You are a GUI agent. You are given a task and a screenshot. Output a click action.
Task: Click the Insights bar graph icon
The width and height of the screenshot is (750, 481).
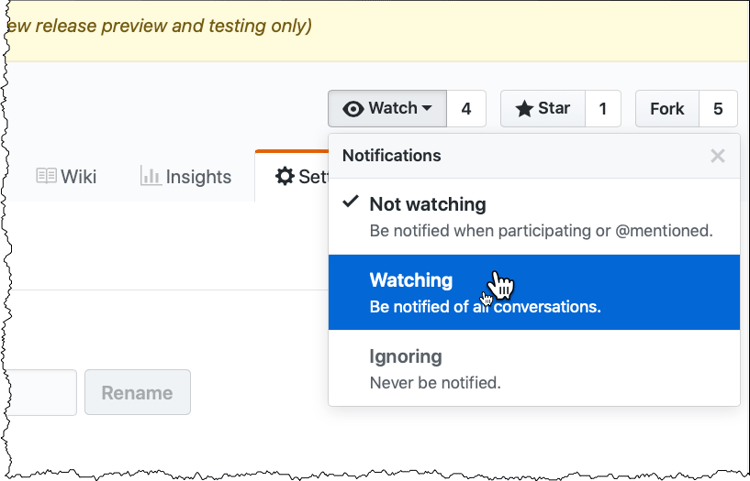pyautogui.click(x=151, y=176)
